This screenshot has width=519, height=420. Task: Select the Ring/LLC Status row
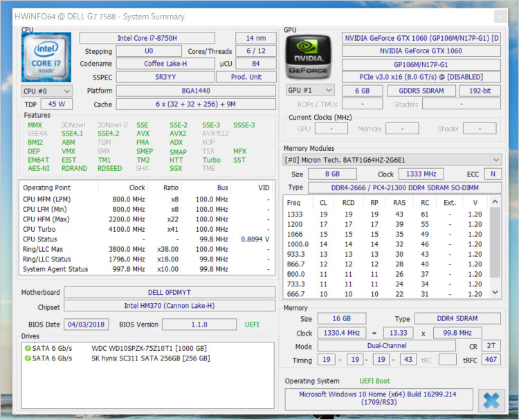coord(147,259)
